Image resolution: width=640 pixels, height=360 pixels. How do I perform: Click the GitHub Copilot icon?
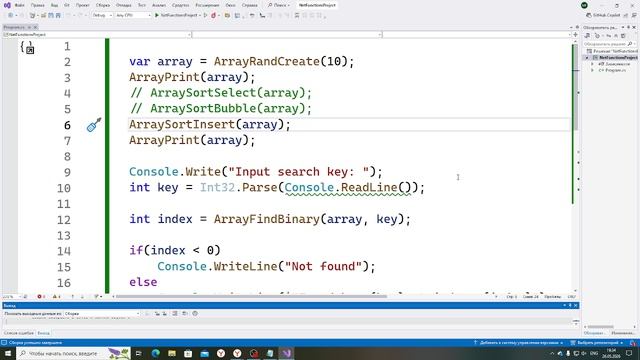[588, 15]
